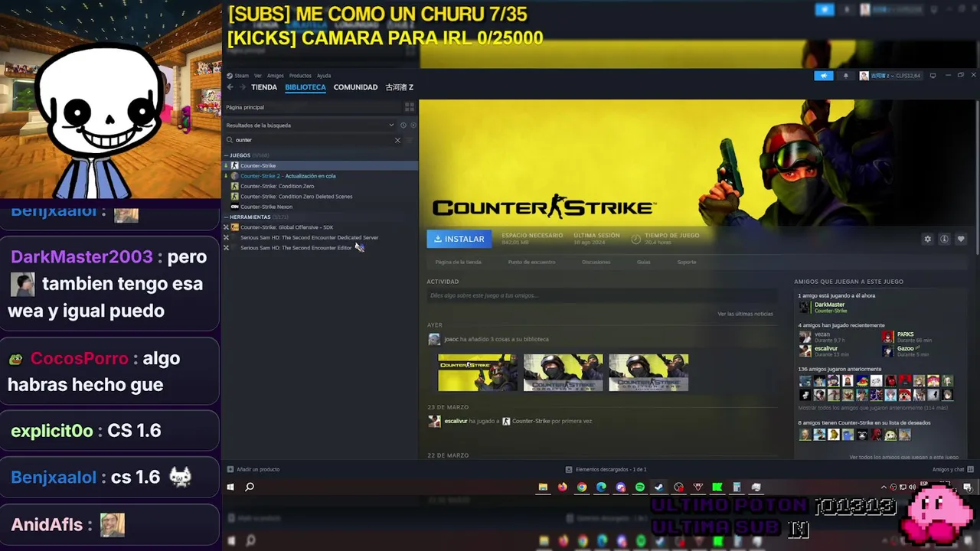The height and width of the screenshot is (551, 980).
Task: Open the Ver menu
Action: click(258, 76)
